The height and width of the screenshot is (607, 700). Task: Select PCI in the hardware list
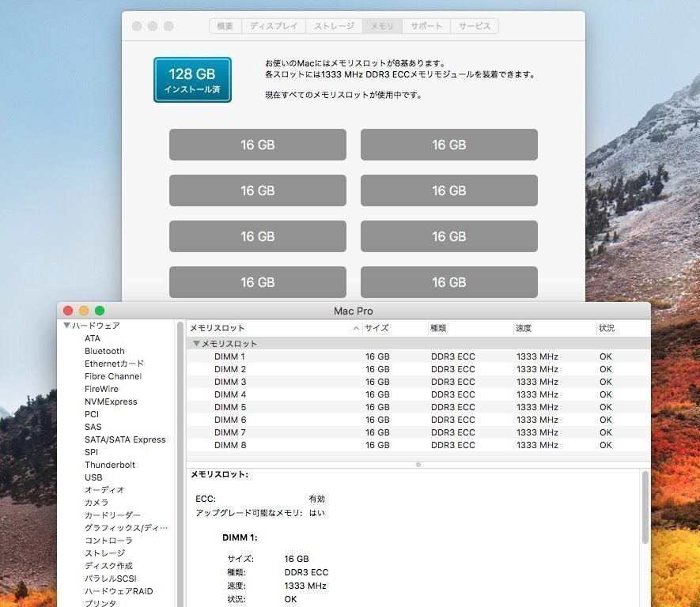click(x=90, y=413)
